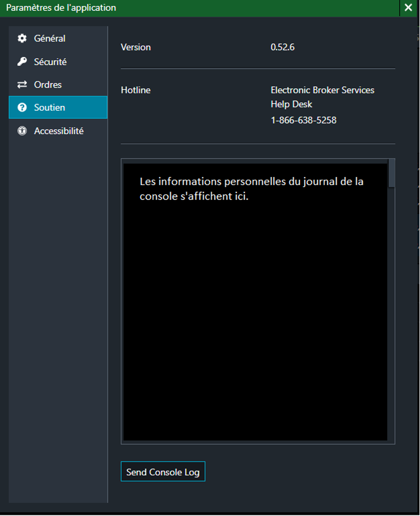Switch to the Sécurité tab
The image size is (420, 516).
click(x=50, y=62)
